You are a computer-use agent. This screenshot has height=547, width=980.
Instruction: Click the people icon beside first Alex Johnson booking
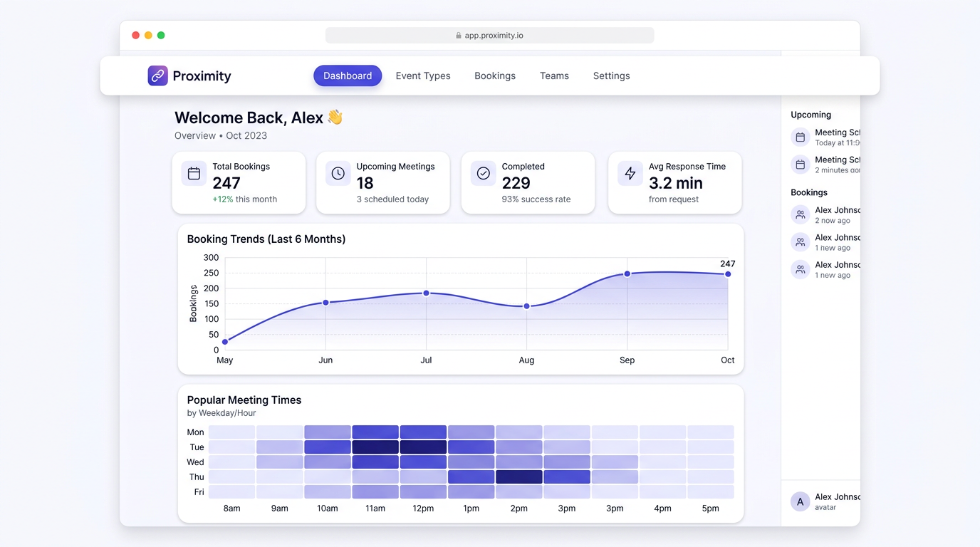click(x=800, y=214)
